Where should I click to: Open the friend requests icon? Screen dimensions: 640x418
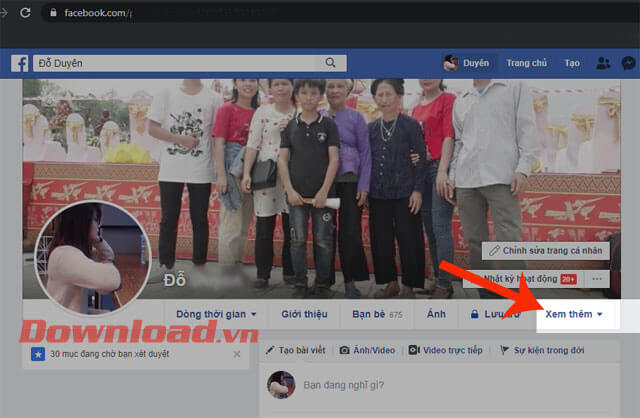603,63
